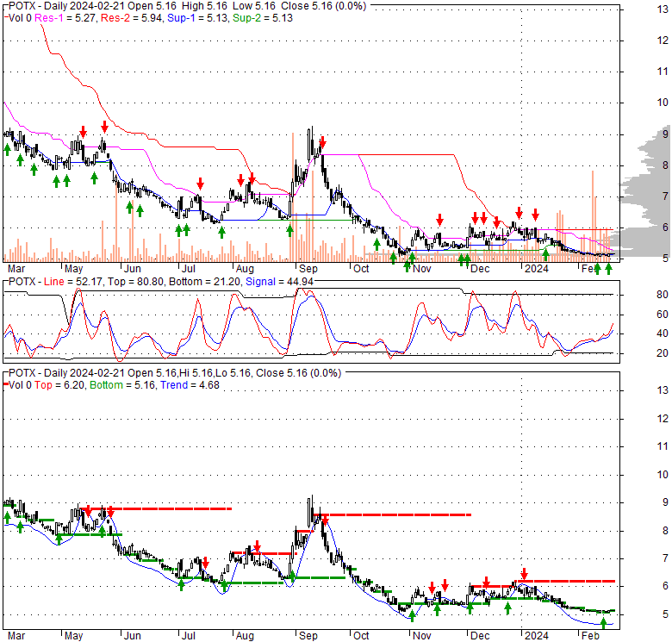Click the Mar label on top chart axis
The width and height of the screenshot is (672, 642).
tap(16, 269)
